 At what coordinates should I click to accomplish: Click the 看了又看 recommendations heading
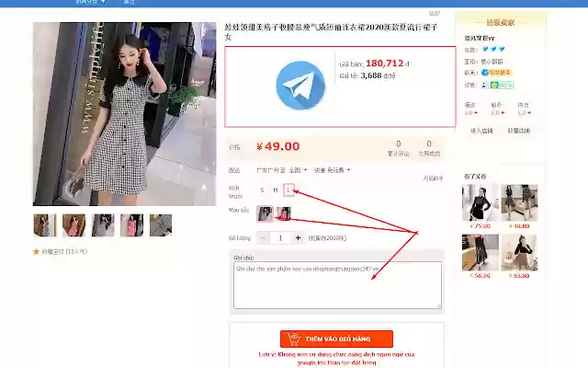(x=475, y=177)
